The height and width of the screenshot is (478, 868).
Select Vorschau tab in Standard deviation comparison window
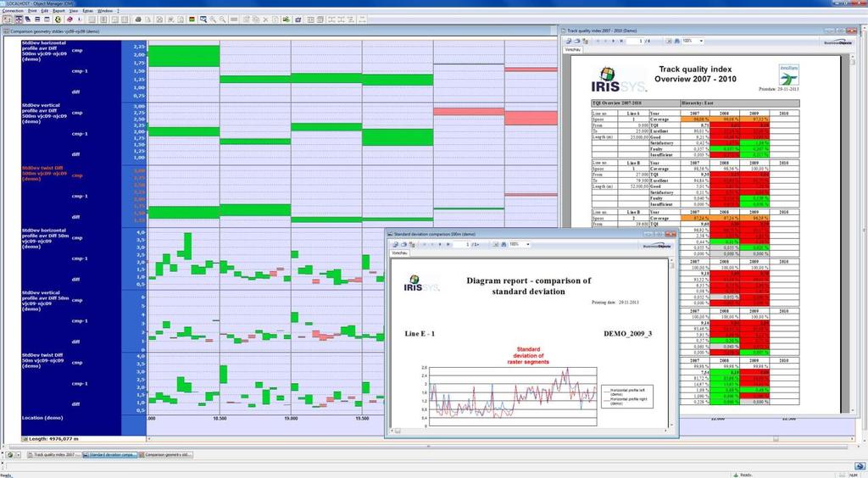click(400, 253)
